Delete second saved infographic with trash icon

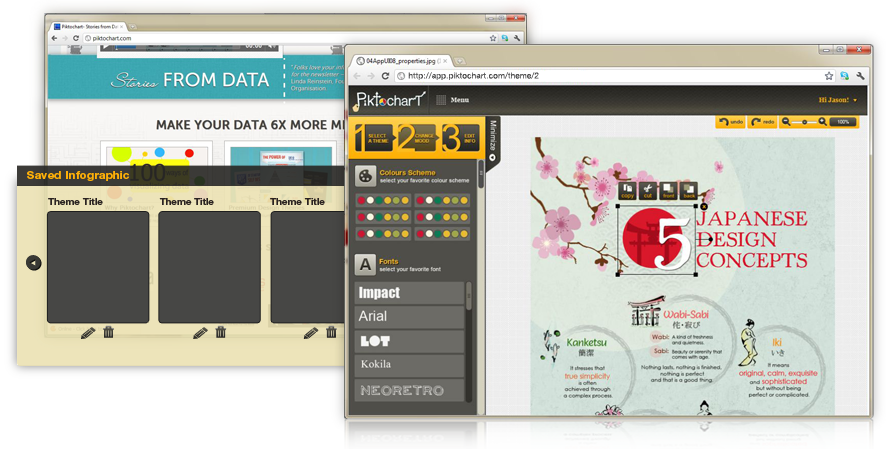[221, 332]
